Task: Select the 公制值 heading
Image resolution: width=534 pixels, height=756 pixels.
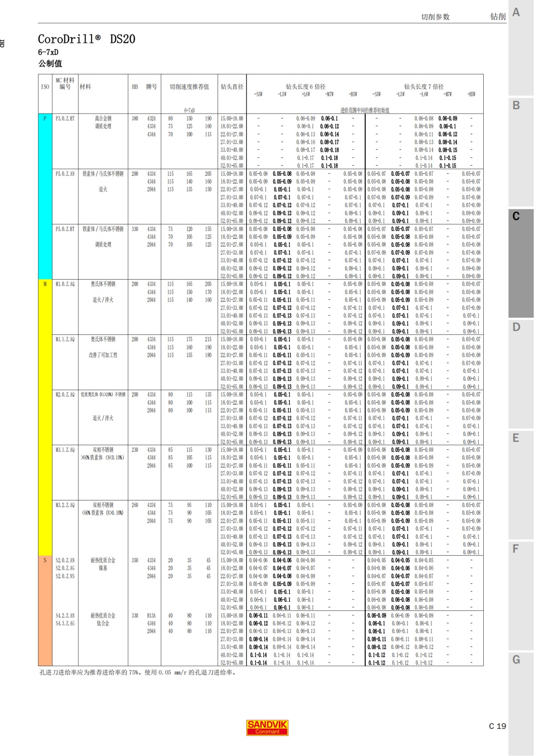Action: [x=50, y=64]
